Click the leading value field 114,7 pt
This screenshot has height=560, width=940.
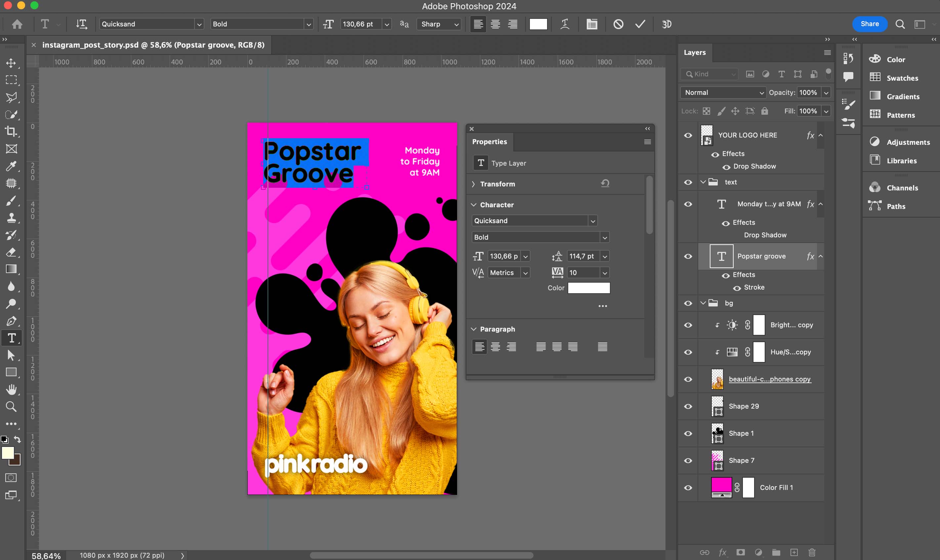point(582,256)
